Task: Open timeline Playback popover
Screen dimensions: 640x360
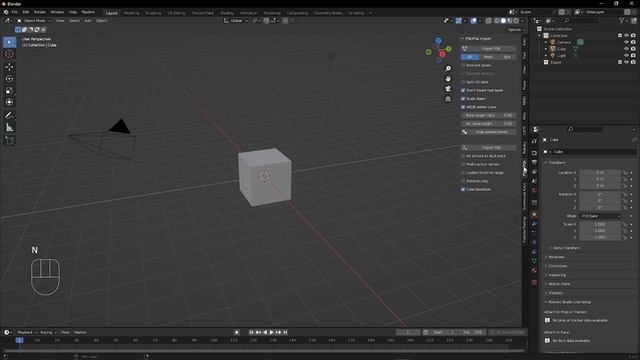Action: pos(26,332)
